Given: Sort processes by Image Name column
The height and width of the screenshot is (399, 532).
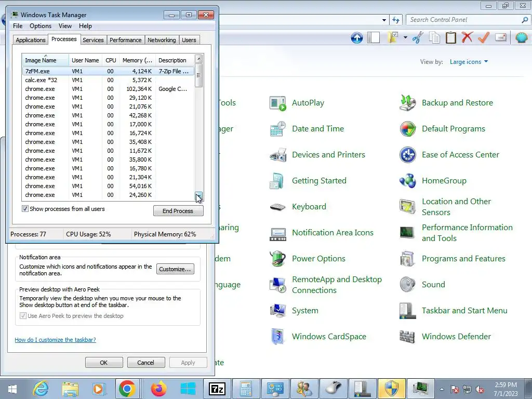Looking at the screenshot, I should [46, 60].
